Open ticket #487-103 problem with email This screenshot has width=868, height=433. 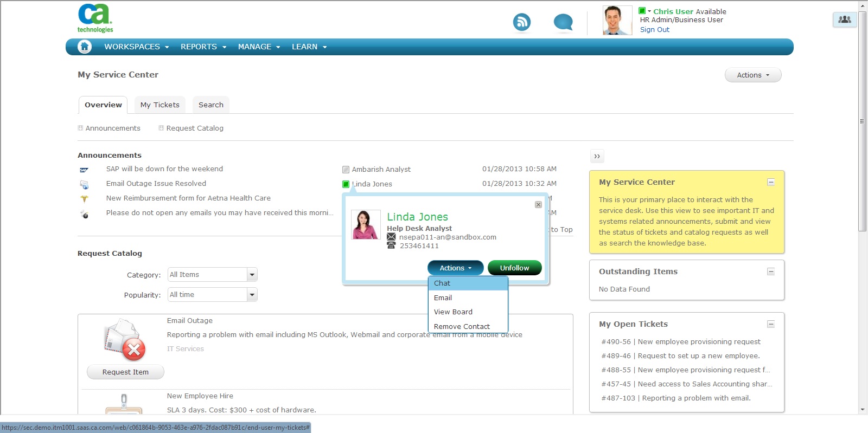pos(676,398)
